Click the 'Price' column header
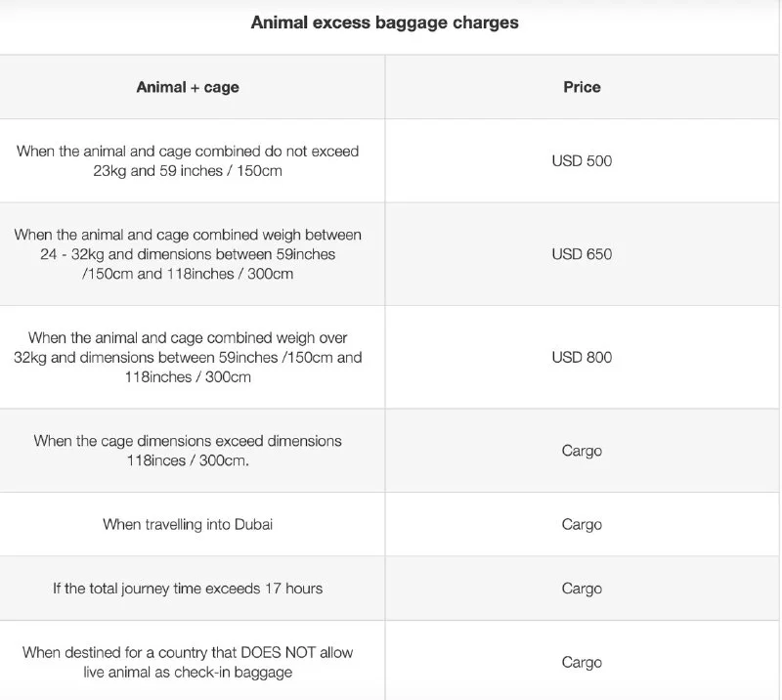Screen dimensions: 782x700 [582, 87]
